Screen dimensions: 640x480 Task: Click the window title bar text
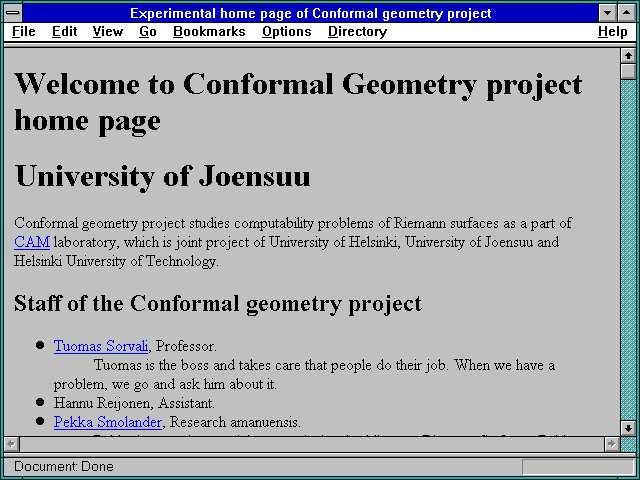(311, 13)
